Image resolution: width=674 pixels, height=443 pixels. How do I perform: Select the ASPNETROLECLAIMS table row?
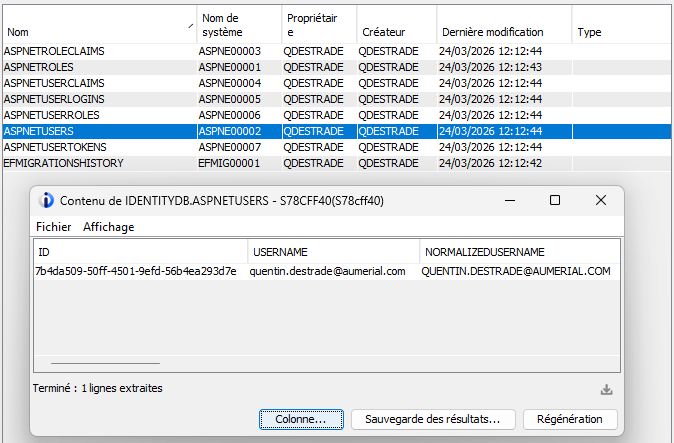[337, 51]
